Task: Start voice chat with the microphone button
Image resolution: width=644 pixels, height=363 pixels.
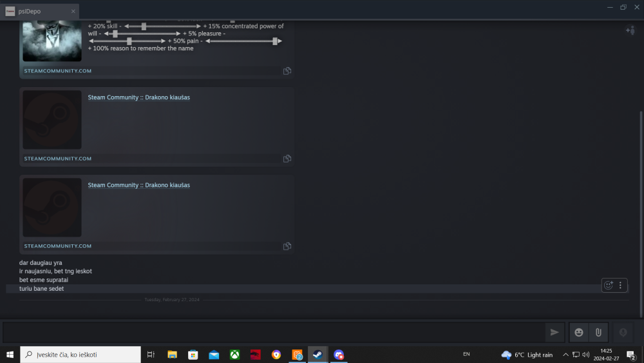Action: coord(622,332)
